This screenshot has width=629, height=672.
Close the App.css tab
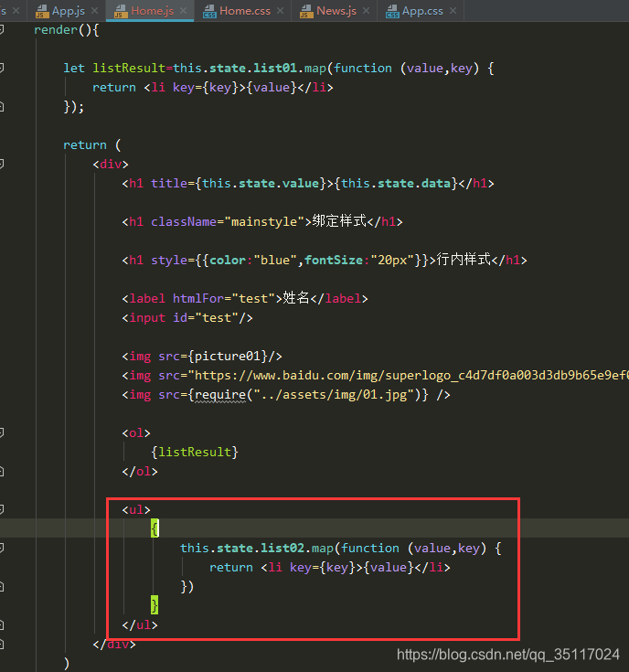[x=453, y=11]
